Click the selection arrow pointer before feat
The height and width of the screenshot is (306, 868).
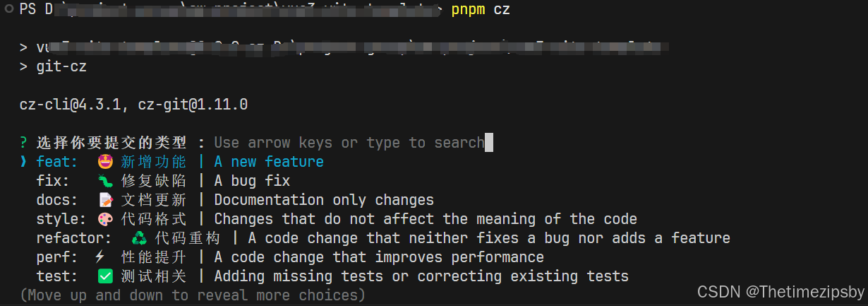pos(24,162)
